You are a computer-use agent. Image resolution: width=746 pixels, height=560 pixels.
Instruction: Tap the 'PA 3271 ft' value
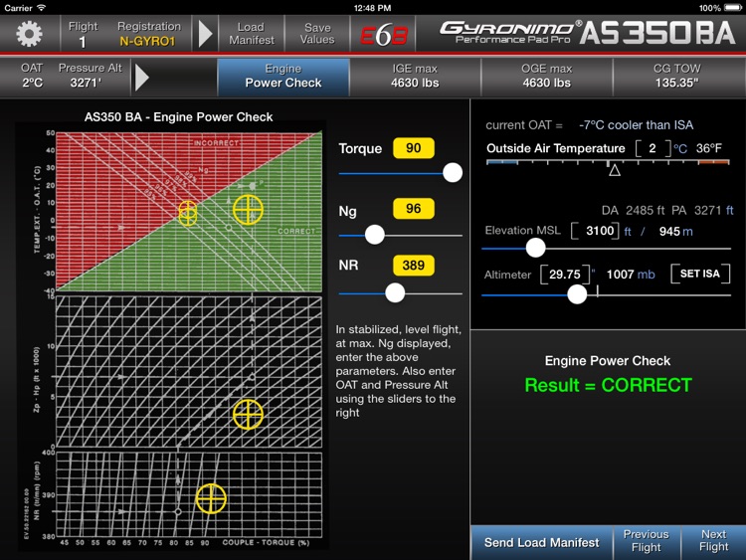(702, 210)
